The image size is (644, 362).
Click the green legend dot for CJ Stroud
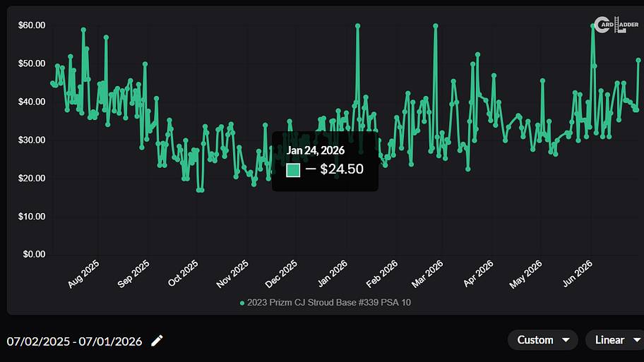[x=242, y=303]
